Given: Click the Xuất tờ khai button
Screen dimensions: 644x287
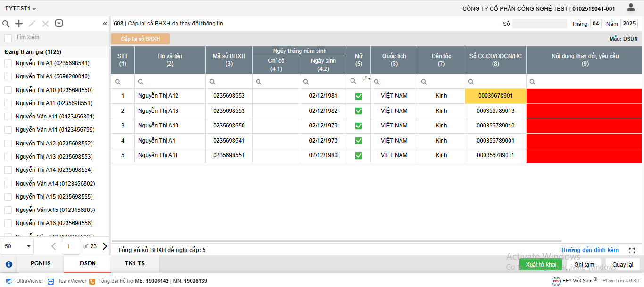Looking at the screenshot, I should coord(541,264).
